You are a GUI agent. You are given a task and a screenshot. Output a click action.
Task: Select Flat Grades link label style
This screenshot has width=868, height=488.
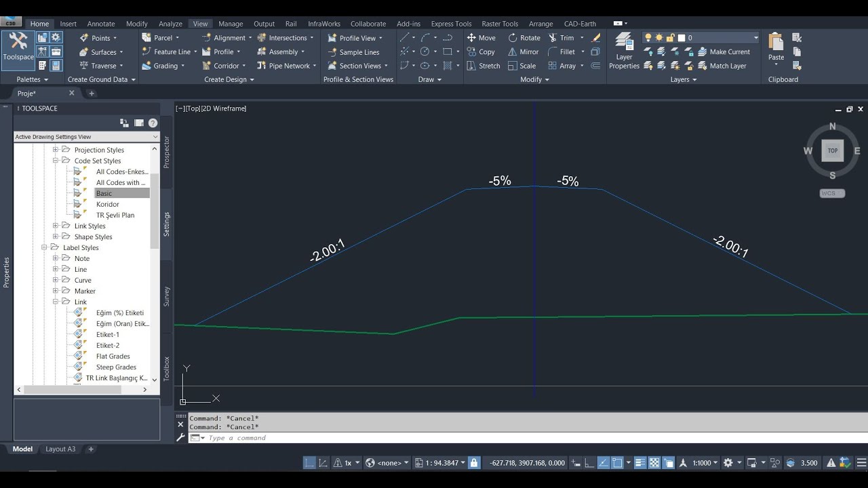pos(113,356)
